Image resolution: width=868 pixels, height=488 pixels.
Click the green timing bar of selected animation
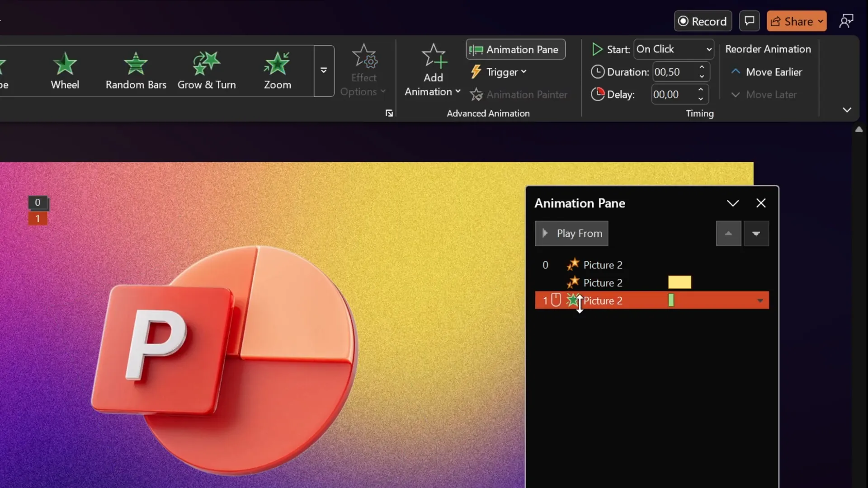click(671, 300)
